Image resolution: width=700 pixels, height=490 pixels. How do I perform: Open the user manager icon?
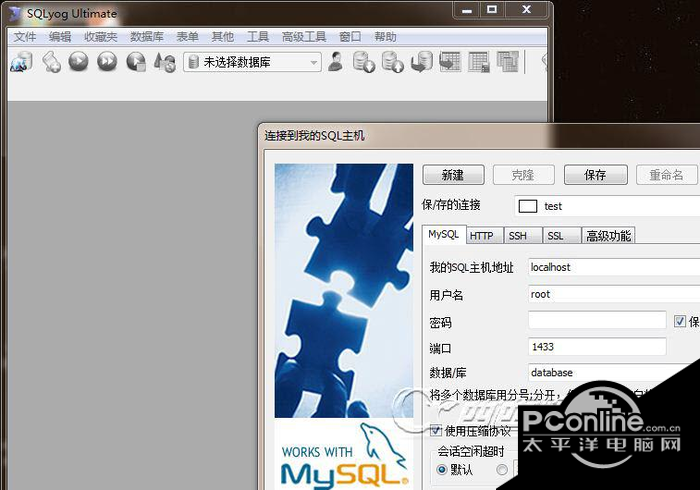tap(335, 62)
